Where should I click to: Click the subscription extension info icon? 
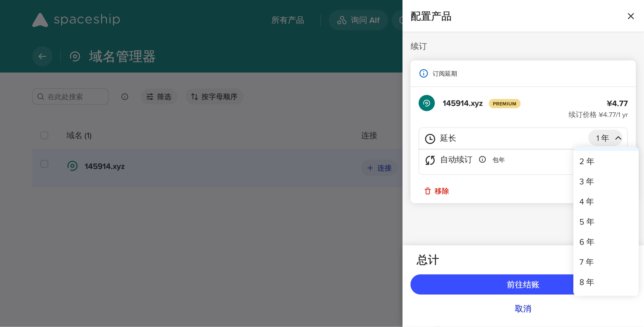tap(423, 74)
